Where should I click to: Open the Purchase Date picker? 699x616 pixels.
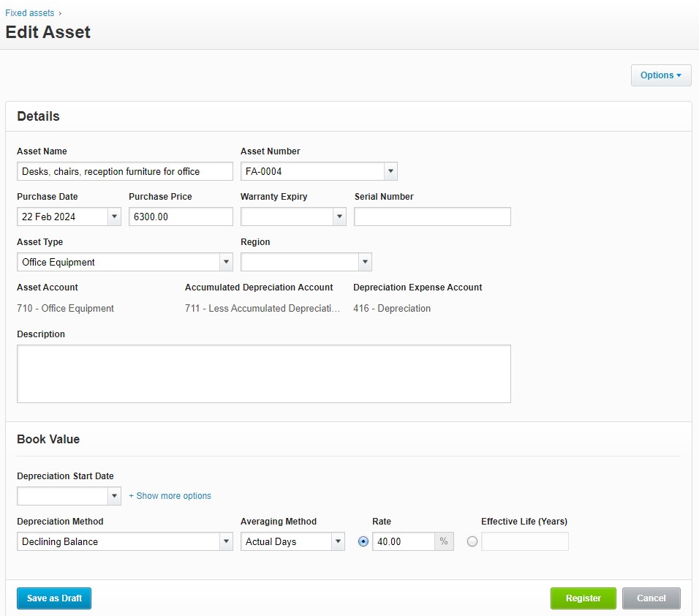[x=114, y=216]
